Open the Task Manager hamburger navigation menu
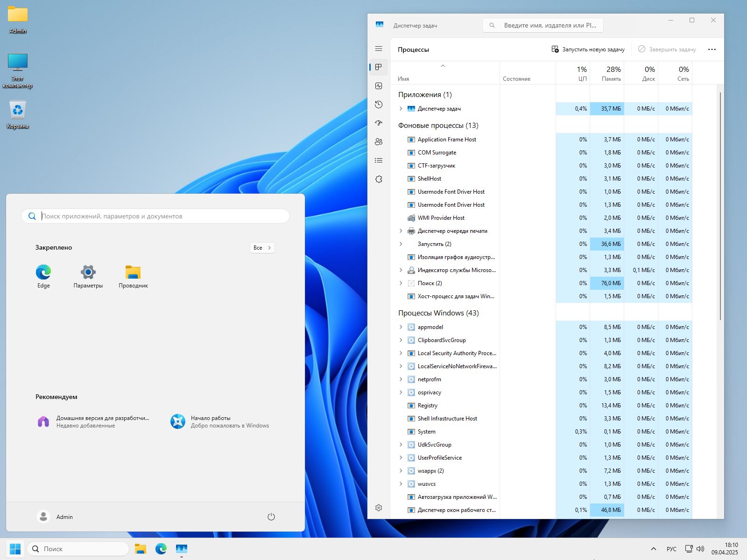This screenshot has height=560, width=747. point(379,49)
